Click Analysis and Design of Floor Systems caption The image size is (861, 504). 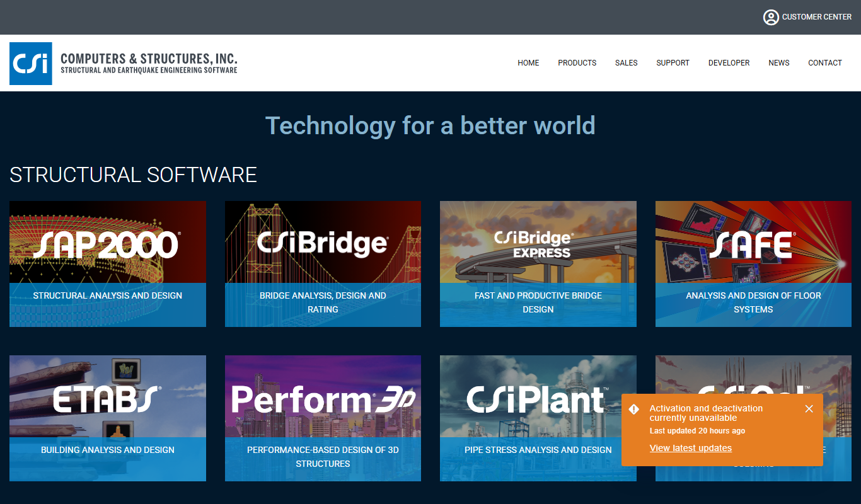click(753, 302)
